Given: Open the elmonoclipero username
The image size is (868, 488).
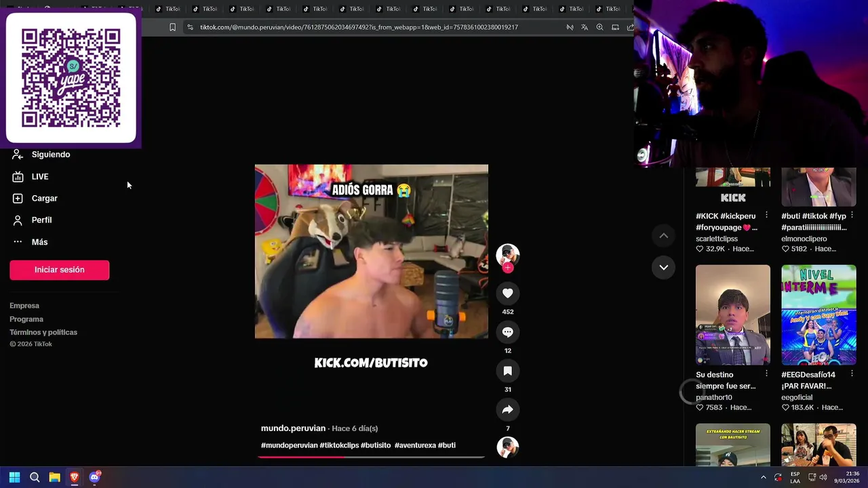Looking at the screenshot, I should pos(804,239).
